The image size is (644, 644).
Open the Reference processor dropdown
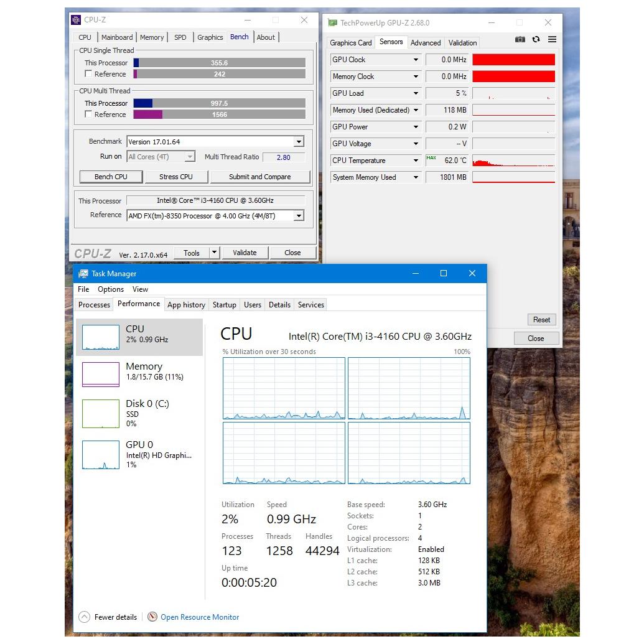(299, 216)
